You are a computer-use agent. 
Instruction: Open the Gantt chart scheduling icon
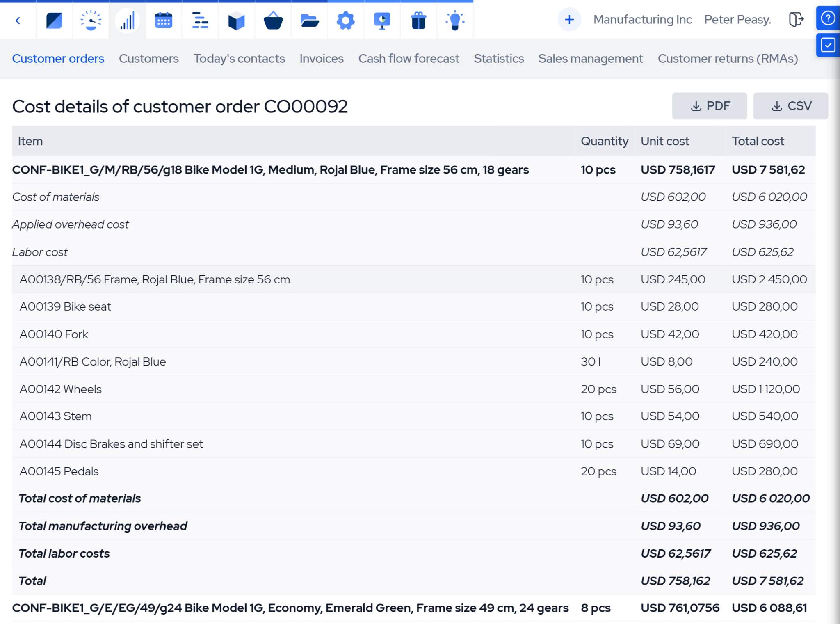point(200,20)
